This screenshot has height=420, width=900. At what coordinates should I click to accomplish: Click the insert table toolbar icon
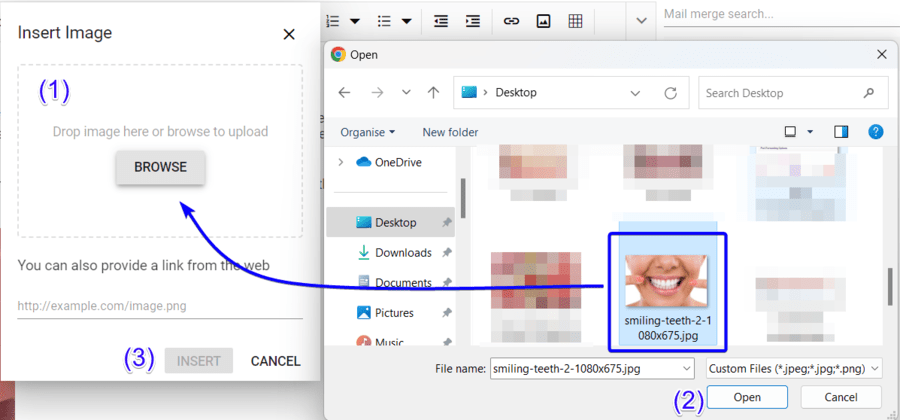pos(575,21)
